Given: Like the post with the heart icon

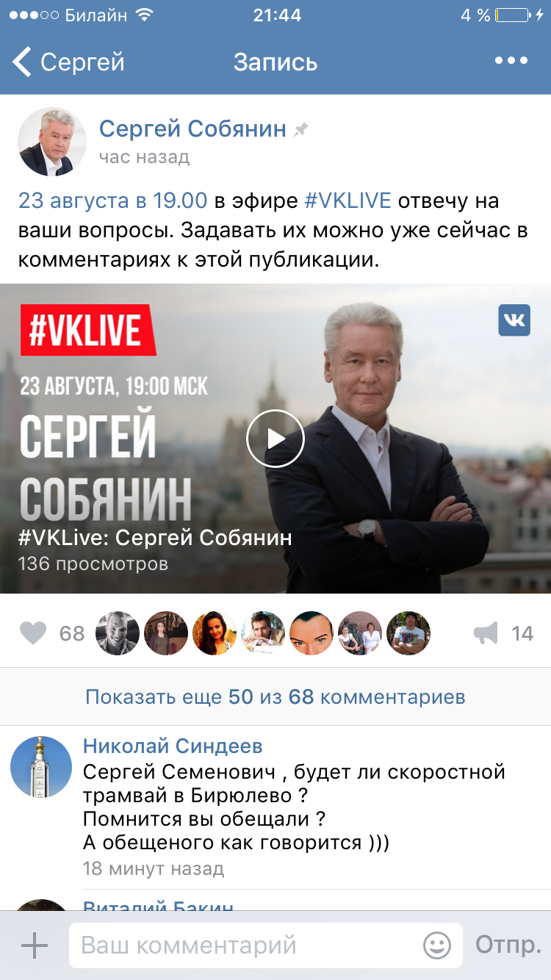Looking at the screenshot, I should pyautogui.click(x=32, y=633).
